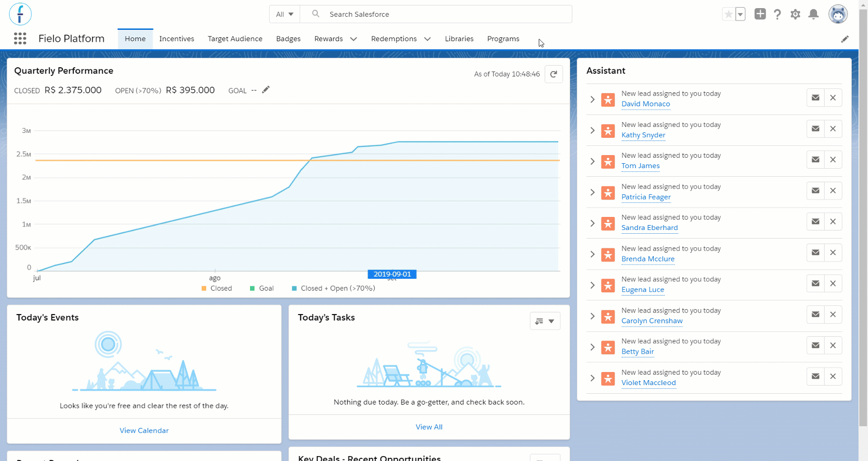Open the Target Audience tab
The width and height of the screenshot is (868, 461).
pos(235,39)
